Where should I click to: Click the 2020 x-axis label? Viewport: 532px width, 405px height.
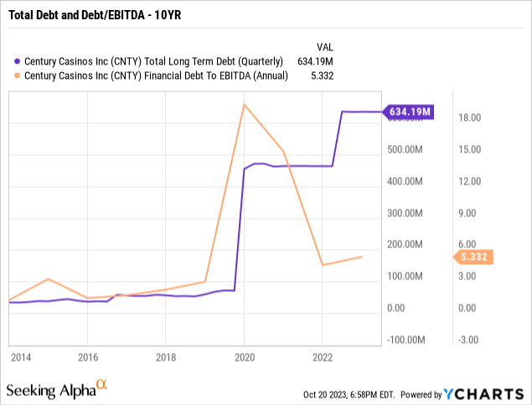pos(245,357)
